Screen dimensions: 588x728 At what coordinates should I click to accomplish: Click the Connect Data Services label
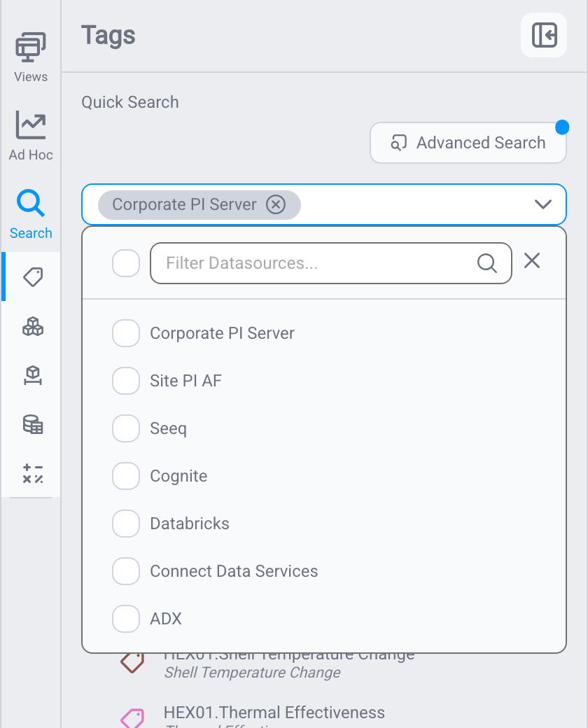coord(234,571)
